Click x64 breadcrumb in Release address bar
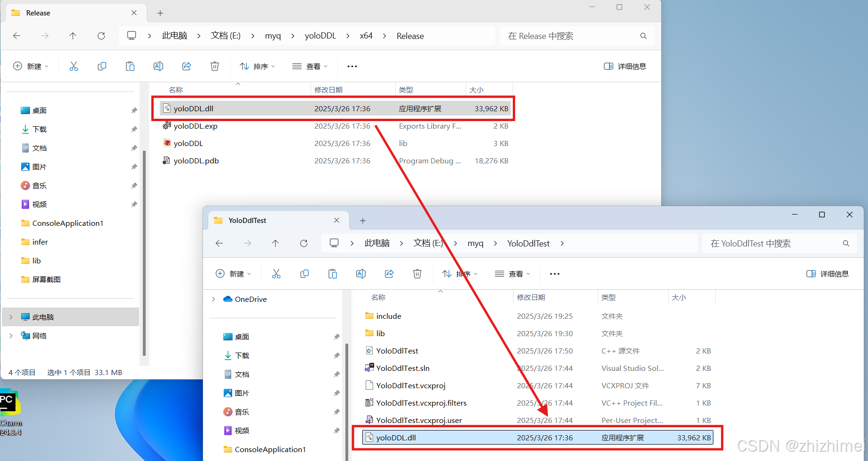This screenshot has height=461, width=868. 366,36
